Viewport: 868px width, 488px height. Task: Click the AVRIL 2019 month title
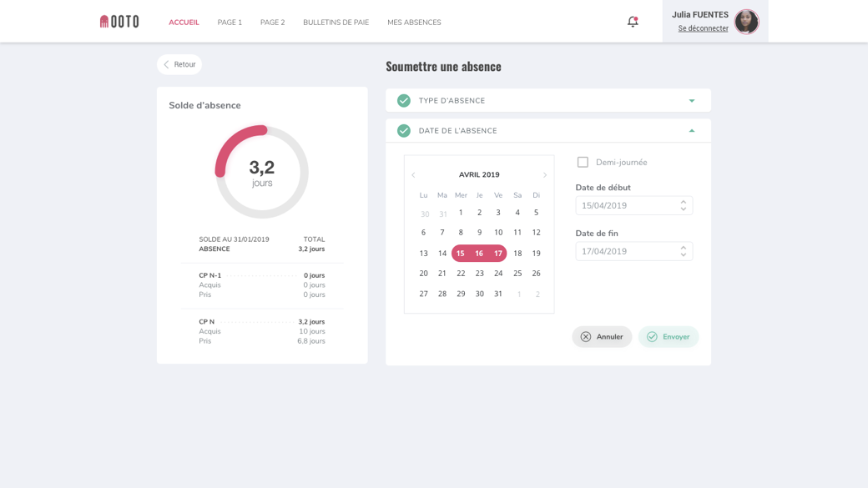(479, 175)
